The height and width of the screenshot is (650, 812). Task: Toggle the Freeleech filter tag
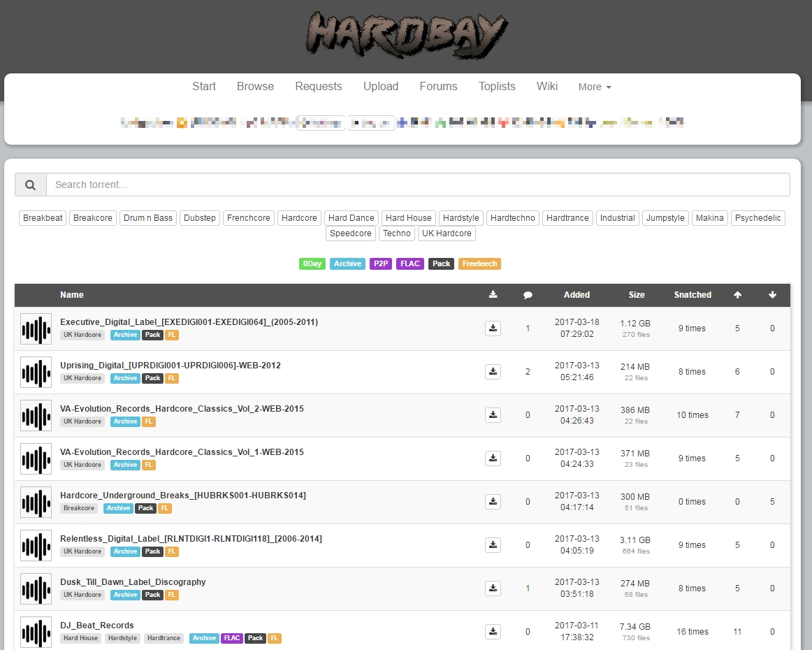[x=479, y=264]
